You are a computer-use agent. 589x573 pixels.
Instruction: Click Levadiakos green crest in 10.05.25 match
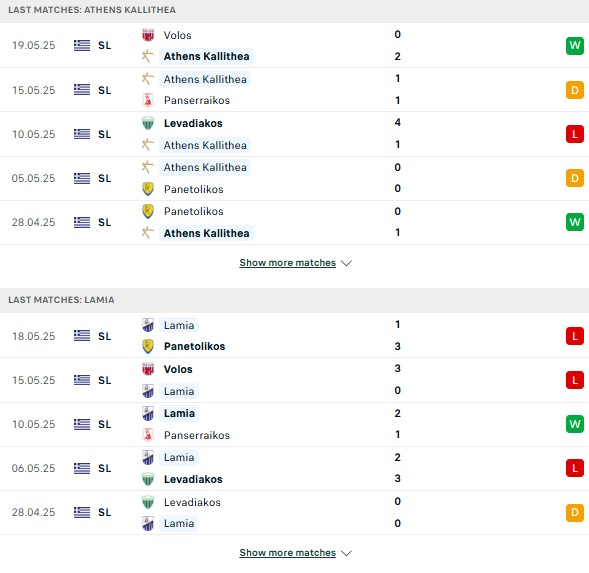click(x=148, y=123)
